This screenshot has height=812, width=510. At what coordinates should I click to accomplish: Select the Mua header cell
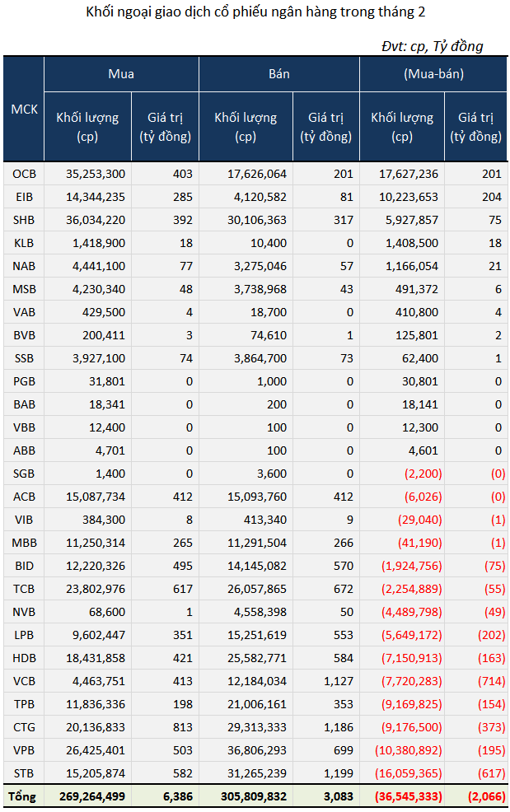(121, 74)
